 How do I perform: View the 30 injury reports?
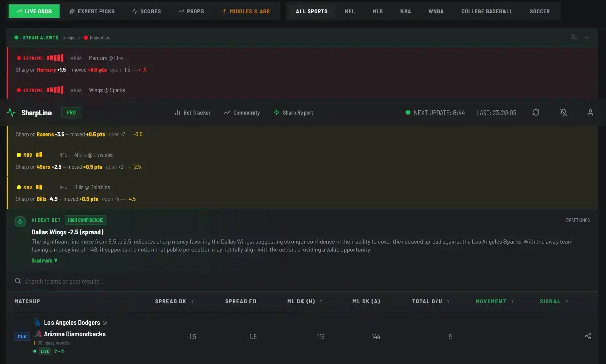point(52,343)
